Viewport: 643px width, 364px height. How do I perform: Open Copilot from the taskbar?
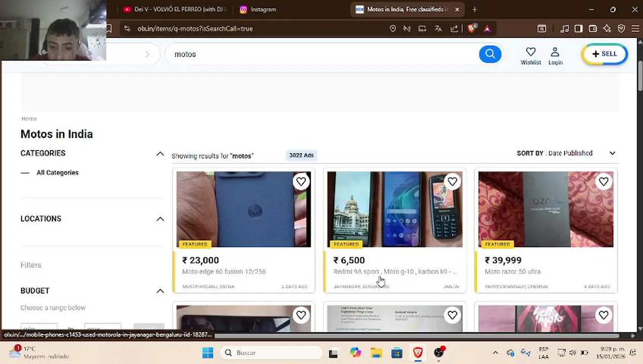pos(355,353)
